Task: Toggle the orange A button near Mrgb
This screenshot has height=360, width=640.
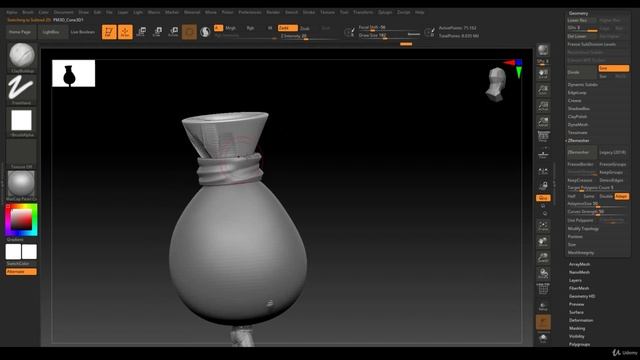Action: pyautogui.click(x=218, y=28)
